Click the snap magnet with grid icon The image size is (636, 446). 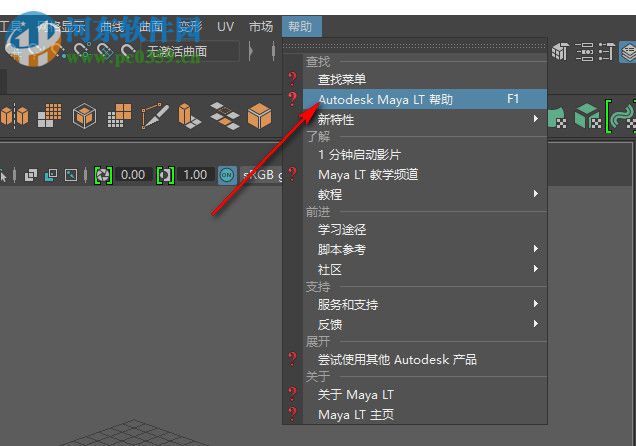[105, 51]
